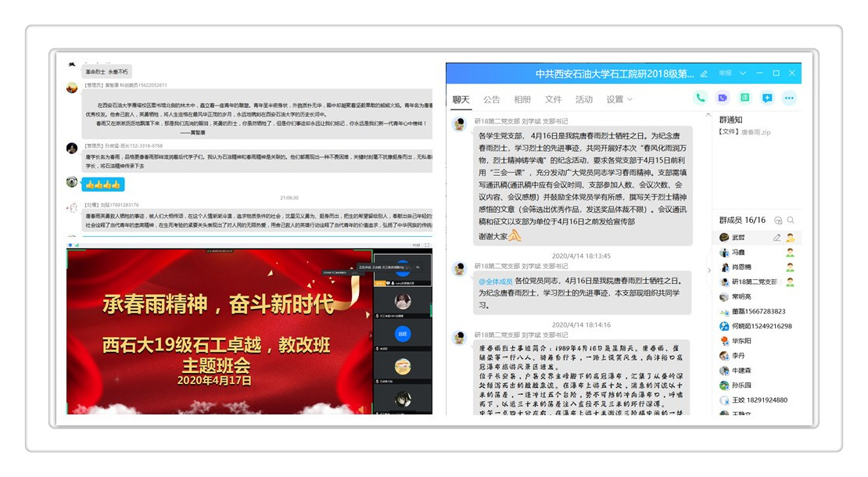
Task: Expand the 设置 dropdown tab
Action: (x=619, y=99)
